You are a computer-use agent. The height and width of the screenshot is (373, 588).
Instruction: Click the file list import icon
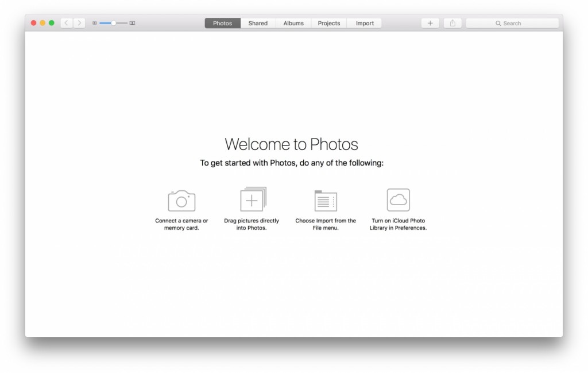point(326,201)
